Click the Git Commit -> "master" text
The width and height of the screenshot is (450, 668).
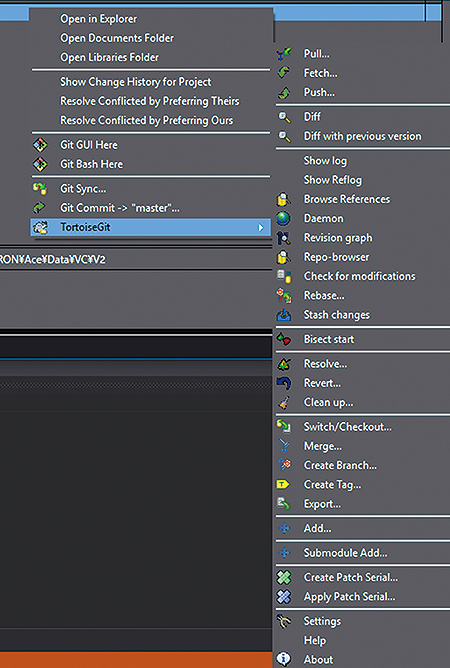[120, 208]
